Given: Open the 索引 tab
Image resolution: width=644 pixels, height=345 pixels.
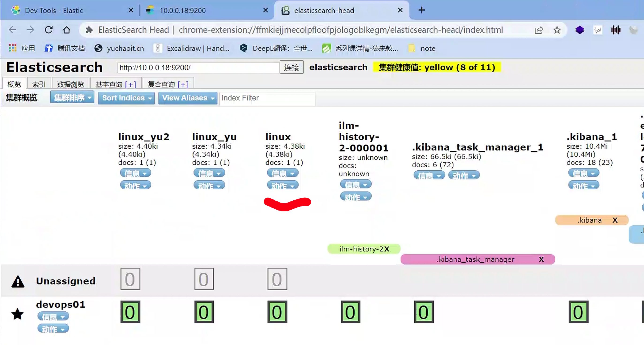Looking at the screenshot, I should (x=39, y=84).
